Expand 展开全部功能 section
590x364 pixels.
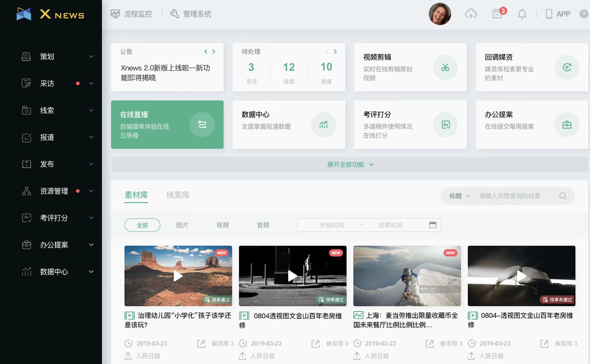[x=350, y=165]
